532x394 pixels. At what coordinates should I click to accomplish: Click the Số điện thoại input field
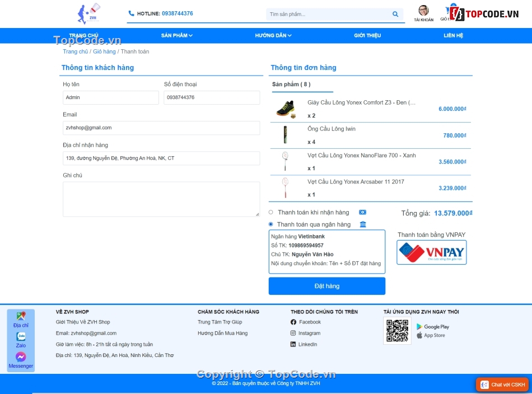pyautogui.click(x=212, y=97)
